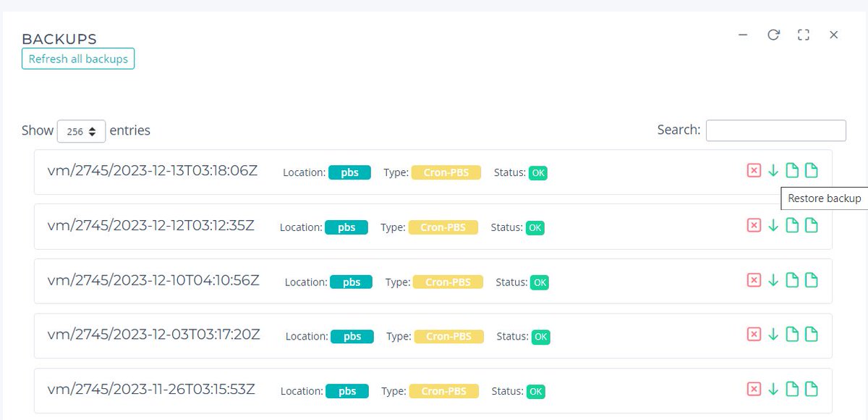Delete backup vm/2745/2023-12-10T04:10:56Z with red X
The image size is (868, 420).
click(x=754, y=280)
